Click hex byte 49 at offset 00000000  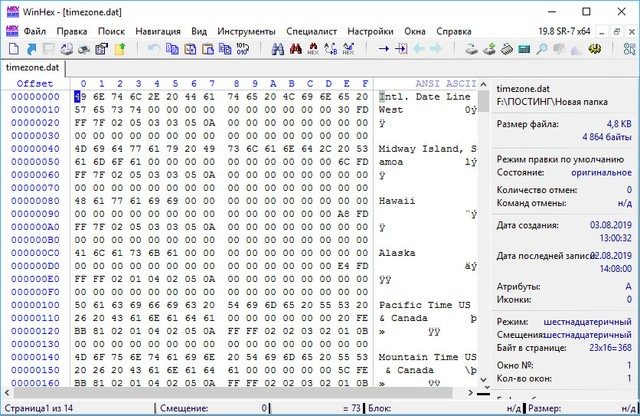click(82, 96)
